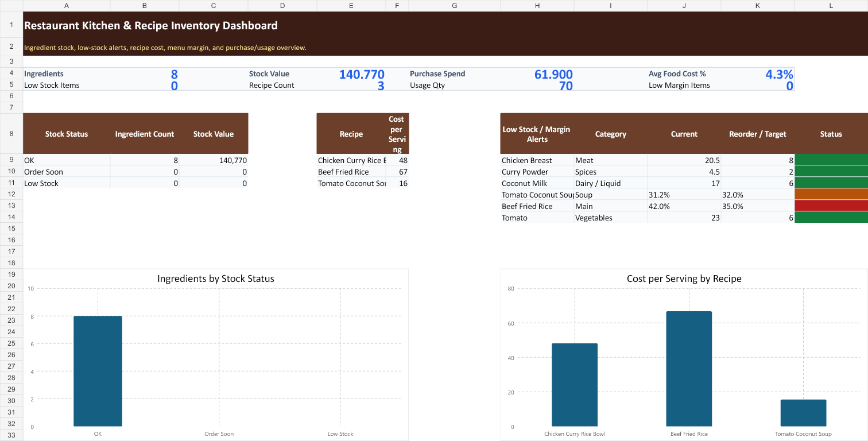Click the orange status cell for Tomato Coconut Soup
Viewport: 868px width, 441px height.
click(x=831, y=195)
